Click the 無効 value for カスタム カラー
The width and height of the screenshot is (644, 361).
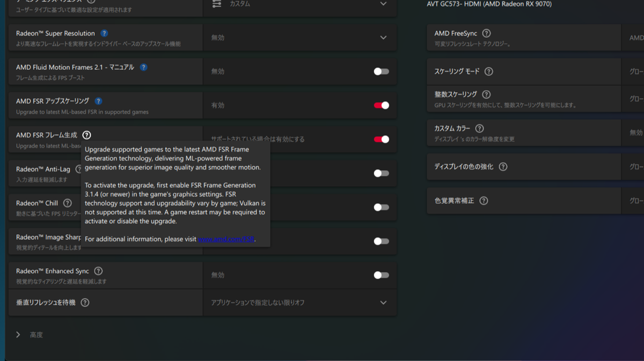tap(636, 132)
